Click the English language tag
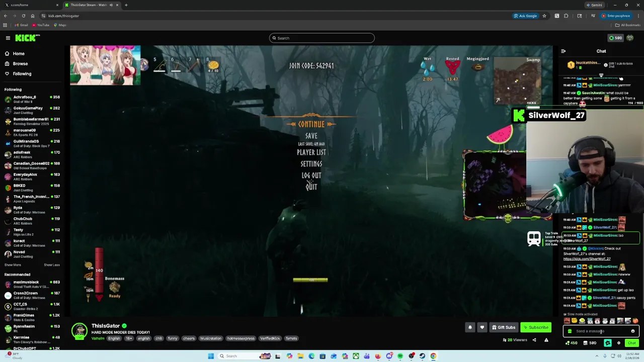This screenshot has width=644, height=362. [x=114, y=338]
